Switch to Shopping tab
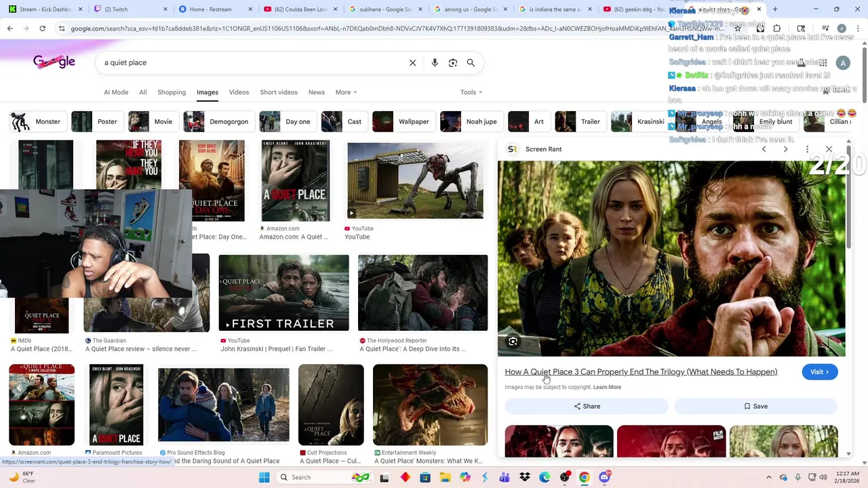The image size is (868, 488). coord(172,92)
